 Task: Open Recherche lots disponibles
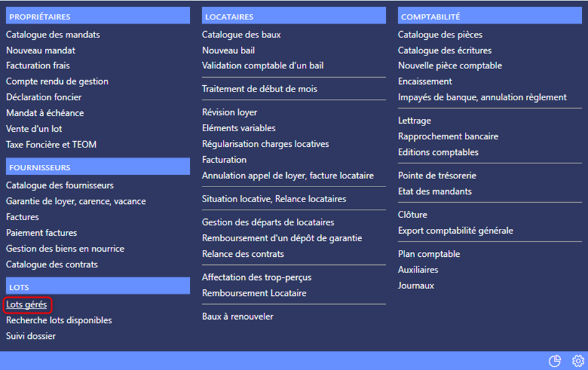59,320
